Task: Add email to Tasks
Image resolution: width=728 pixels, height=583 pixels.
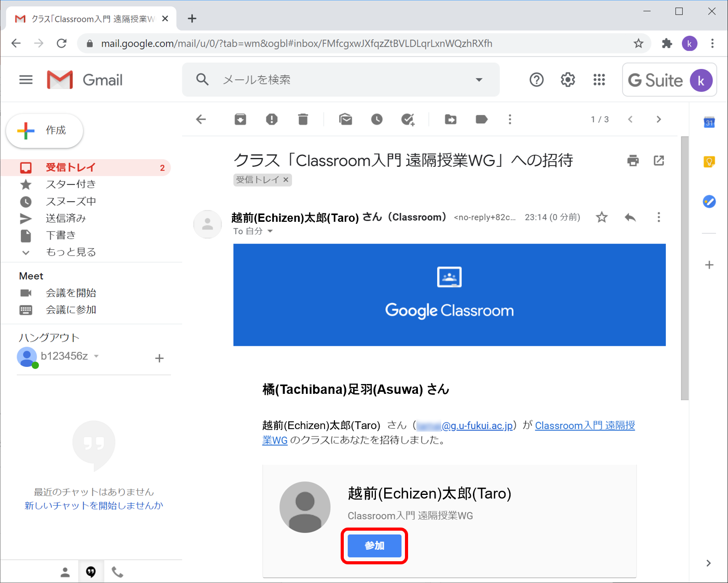Action: 408,120
